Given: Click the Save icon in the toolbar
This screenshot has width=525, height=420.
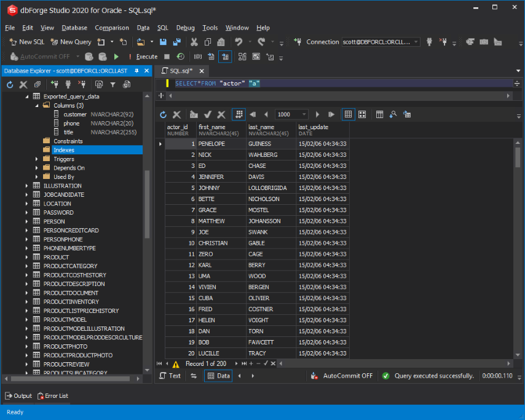Looking at the screenshot, I should pos(163,42).
